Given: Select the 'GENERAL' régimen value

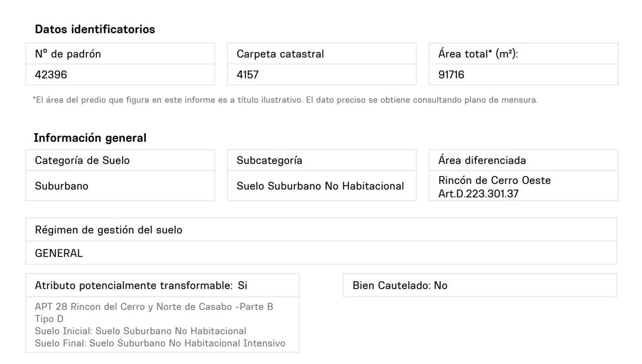Looking at the screenshot, I should coord(59,253).
